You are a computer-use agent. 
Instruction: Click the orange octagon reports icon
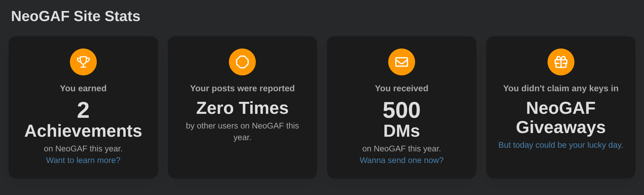(x=242, y=62)
